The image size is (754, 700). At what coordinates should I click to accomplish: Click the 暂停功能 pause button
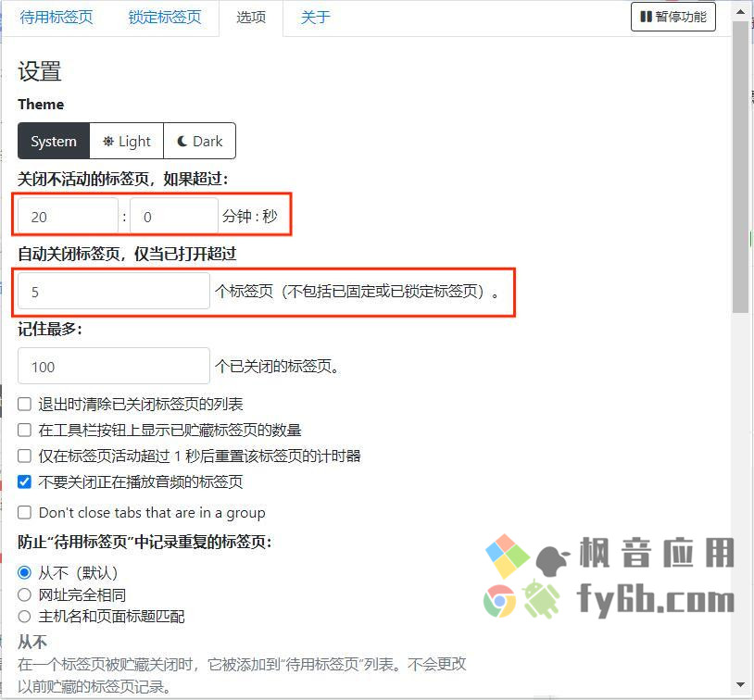pyautogui.click(x=672, y=17)
